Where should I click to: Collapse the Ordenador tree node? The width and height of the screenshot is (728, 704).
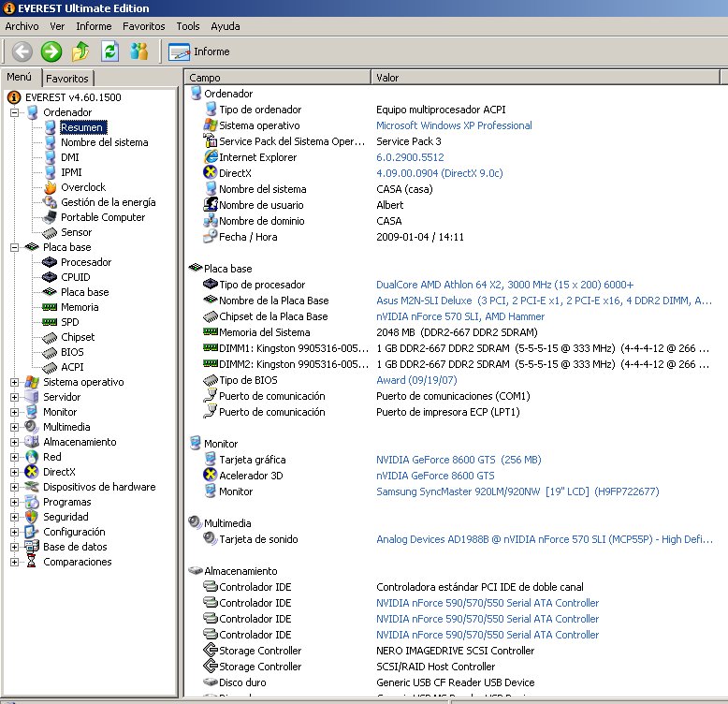pos(15,112)
